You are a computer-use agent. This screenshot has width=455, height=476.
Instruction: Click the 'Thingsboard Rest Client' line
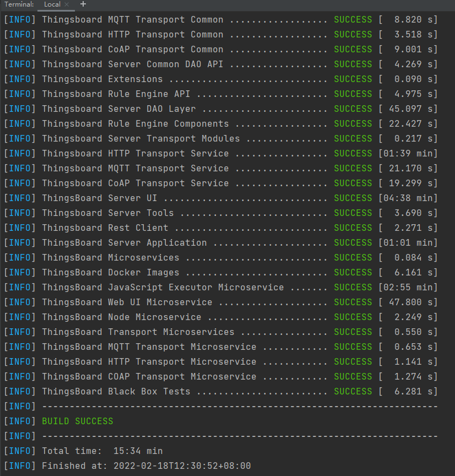221,228
